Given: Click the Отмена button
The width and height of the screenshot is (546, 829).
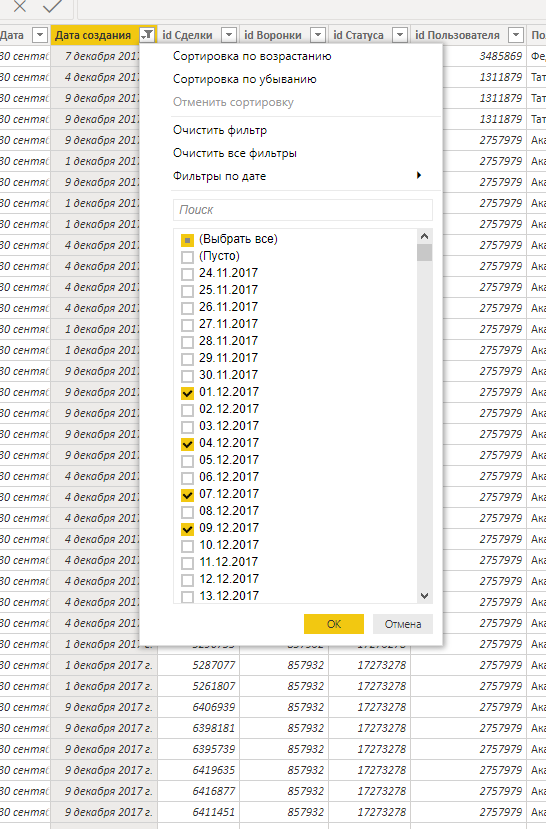Looking at the screenshot, I should [403, 624].
